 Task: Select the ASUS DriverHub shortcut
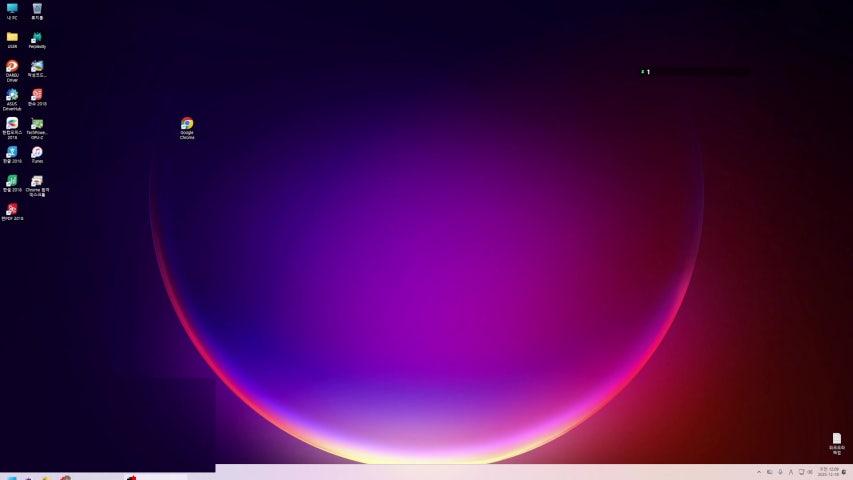(12, 100)
